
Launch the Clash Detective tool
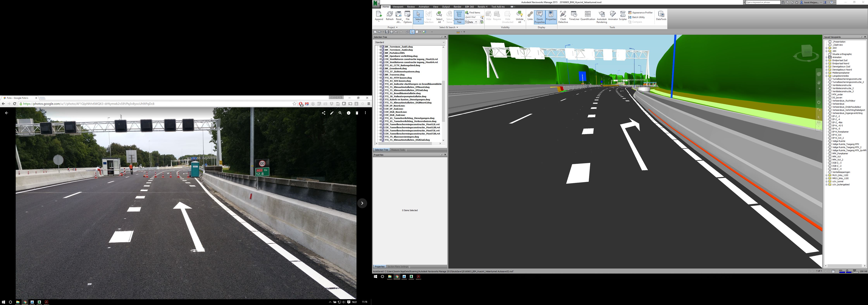point(563,17)
